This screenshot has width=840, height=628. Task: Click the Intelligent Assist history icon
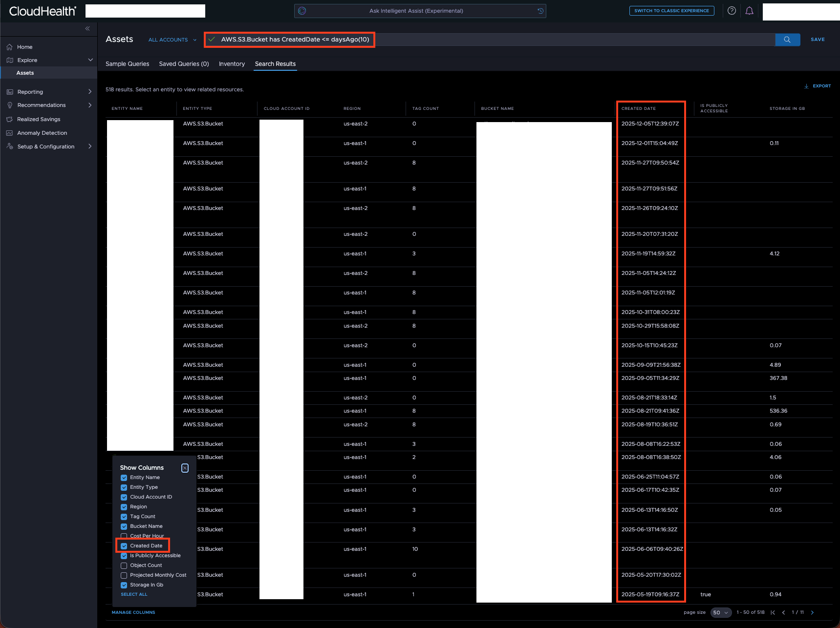tap(540, 11)
